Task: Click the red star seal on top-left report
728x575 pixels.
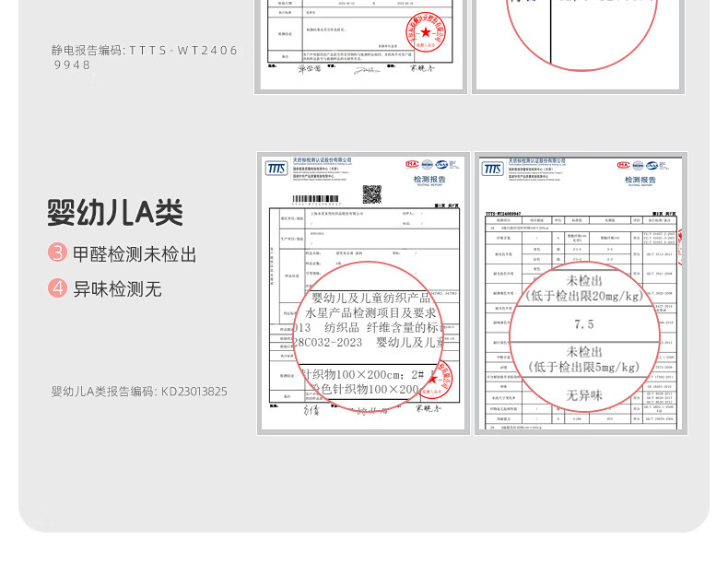Action: 426,32
